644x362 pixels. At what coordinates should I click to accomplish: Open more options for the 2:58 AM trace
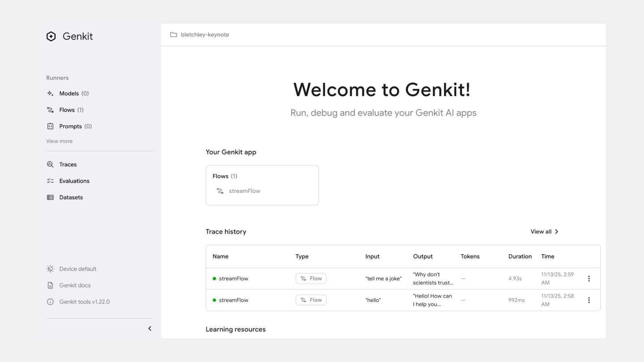[589, 300]
